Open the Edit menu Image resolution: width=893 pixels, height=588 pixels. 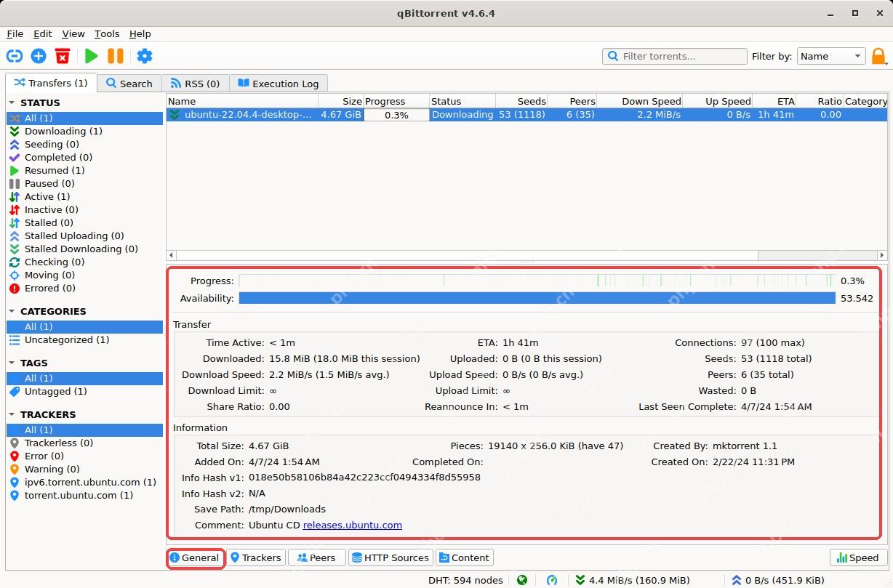click(x=43, y=33)
